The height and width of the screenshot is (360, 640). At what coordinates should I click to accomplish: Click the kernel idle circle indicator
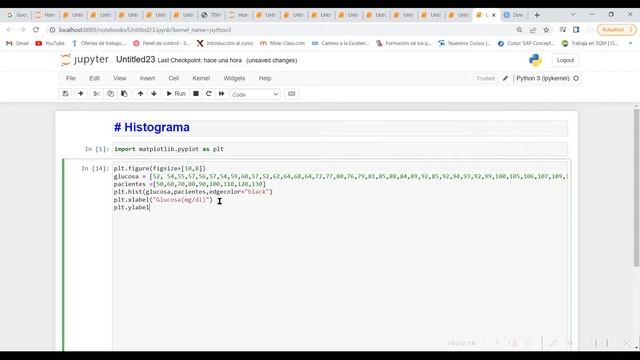tap(576, 78)
